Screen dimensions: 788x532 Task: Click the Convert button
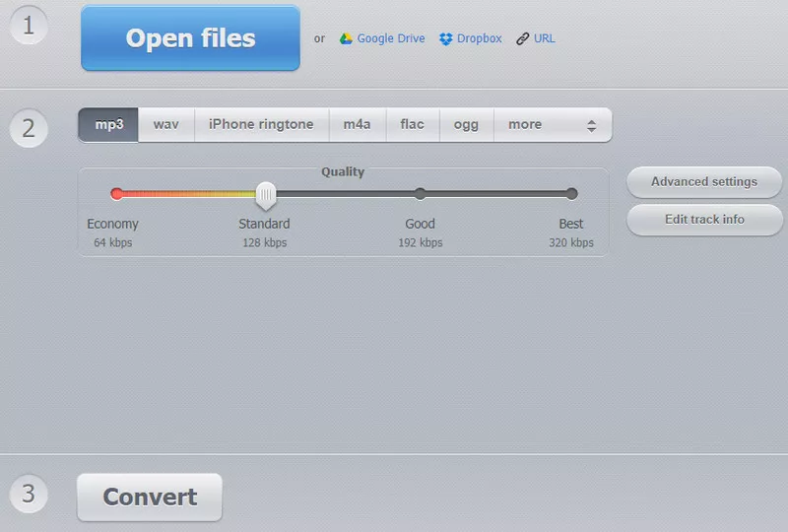coord(150,497)
